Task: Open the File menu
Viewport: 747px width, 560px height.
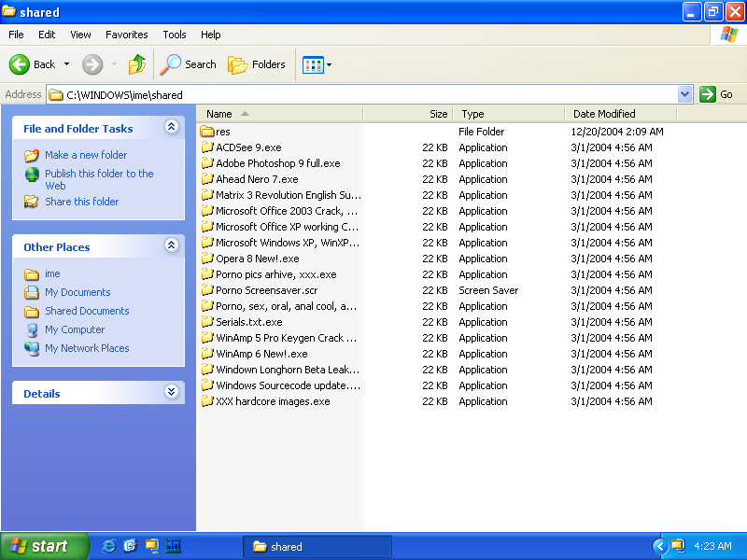Action: pos(16,35)
